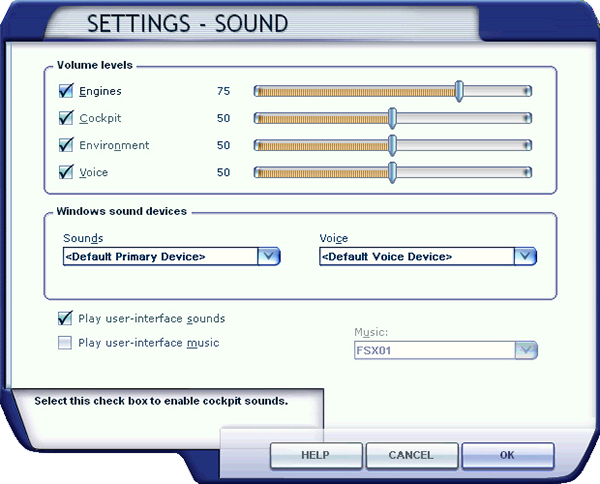This screenshot has height=484, width=600.
Task: Click the SETTINGS - SOUND title
Action: [x=188, y=23]
